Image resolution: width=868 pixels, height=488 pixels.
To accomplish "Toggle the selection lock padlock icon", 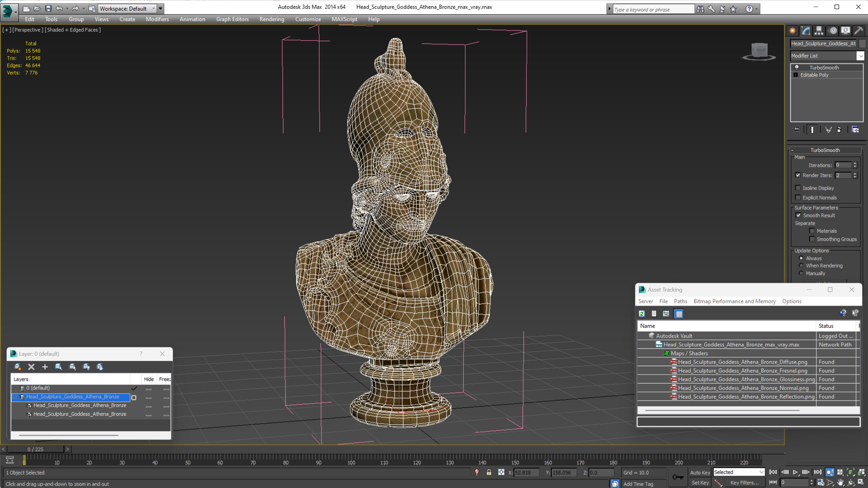I will point(489,472).
